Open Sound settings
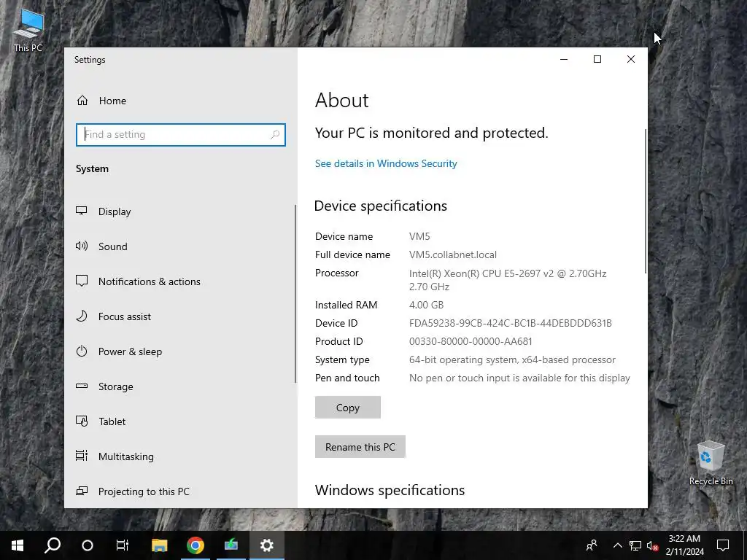The image size is (747, 560). click(x=112, y=246)
